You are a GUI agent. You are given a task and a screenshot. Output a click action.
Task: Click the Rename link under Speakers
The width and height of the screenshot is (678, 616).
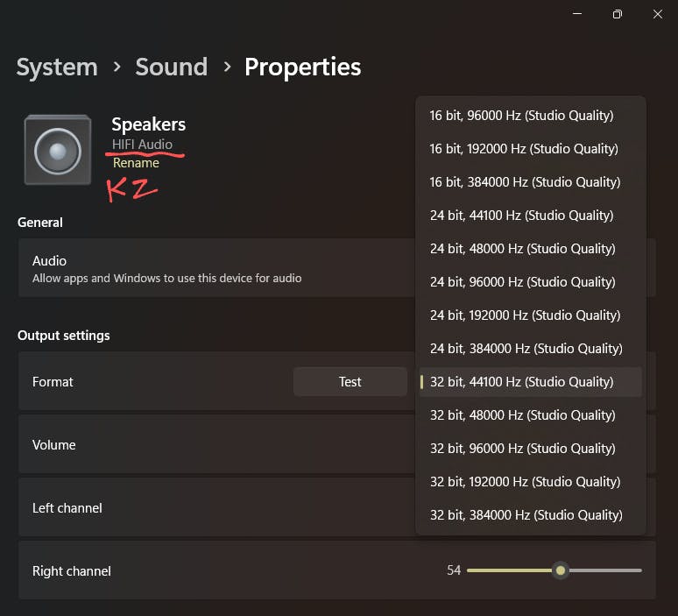(x=136, y=163)
